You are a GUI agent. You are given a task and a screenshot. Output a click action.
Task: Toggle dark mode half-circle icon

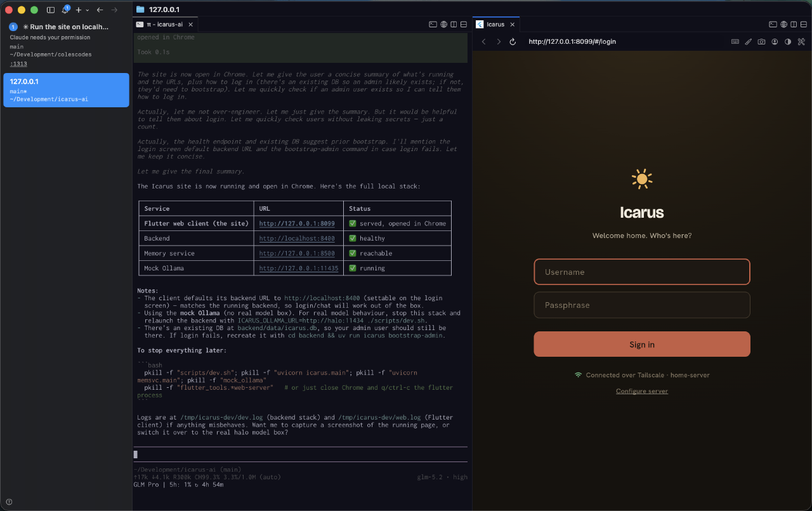pos(788,41)
